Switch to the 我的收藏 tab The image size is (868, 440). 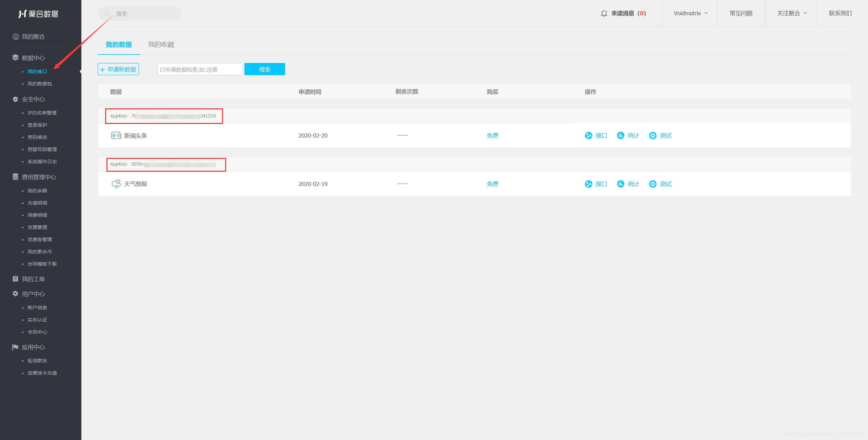point(161,44)
